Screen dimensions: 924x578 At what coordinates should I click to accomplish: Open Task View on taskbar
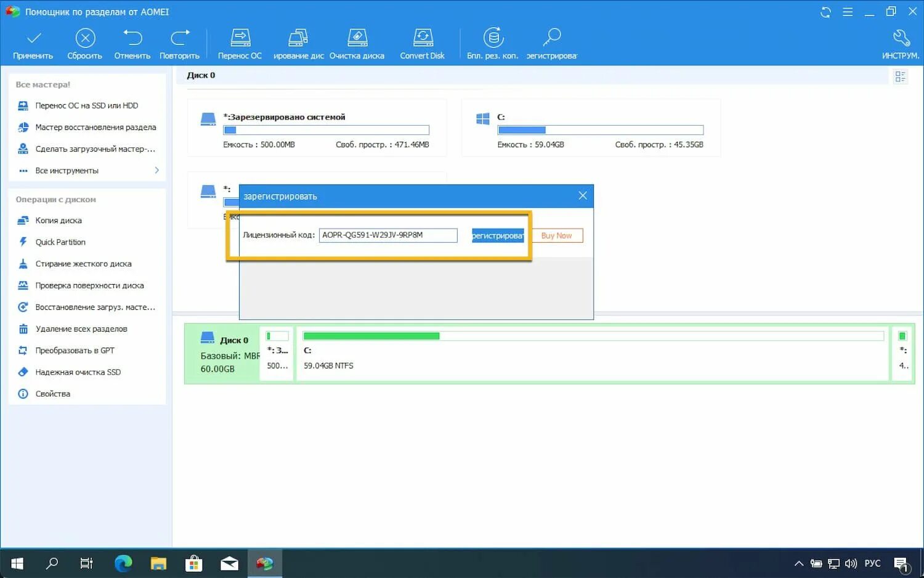(x=87, y=563)
